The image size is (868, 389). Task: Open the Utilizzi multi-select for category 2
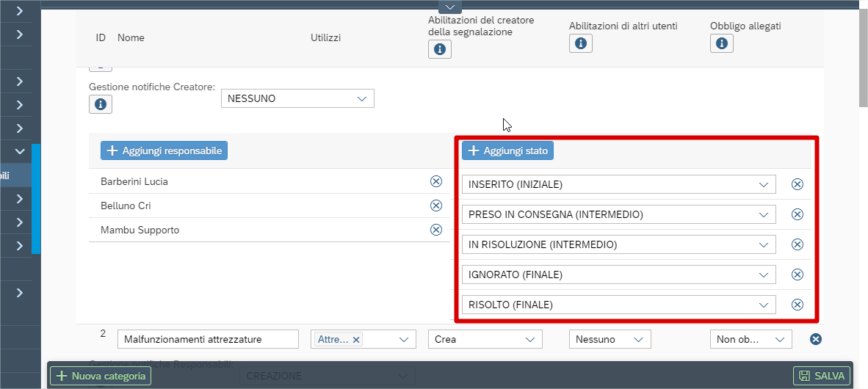click(x=364, y=339)
